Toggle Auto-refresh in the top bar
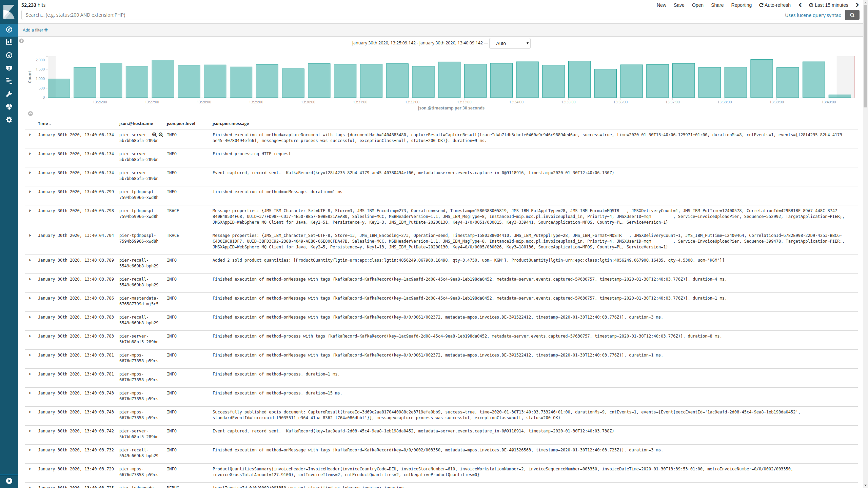 775,5
